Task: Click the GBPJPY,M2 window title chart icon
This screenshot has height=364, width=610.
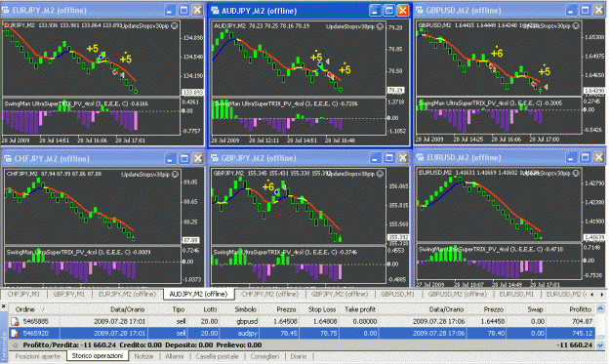Action: pyautogui.click(x=215, y=158)
